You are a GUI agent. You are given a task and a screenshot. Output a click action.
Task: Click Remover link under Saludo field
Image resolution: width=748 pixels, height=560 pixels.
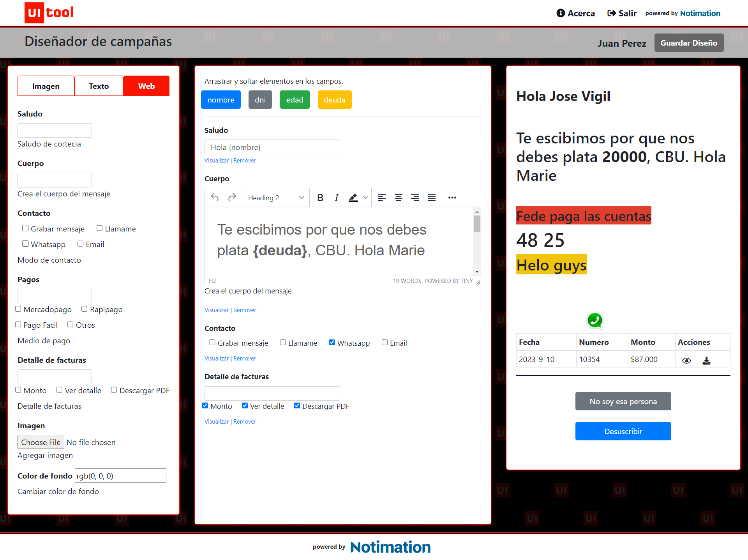pos(245,161)
